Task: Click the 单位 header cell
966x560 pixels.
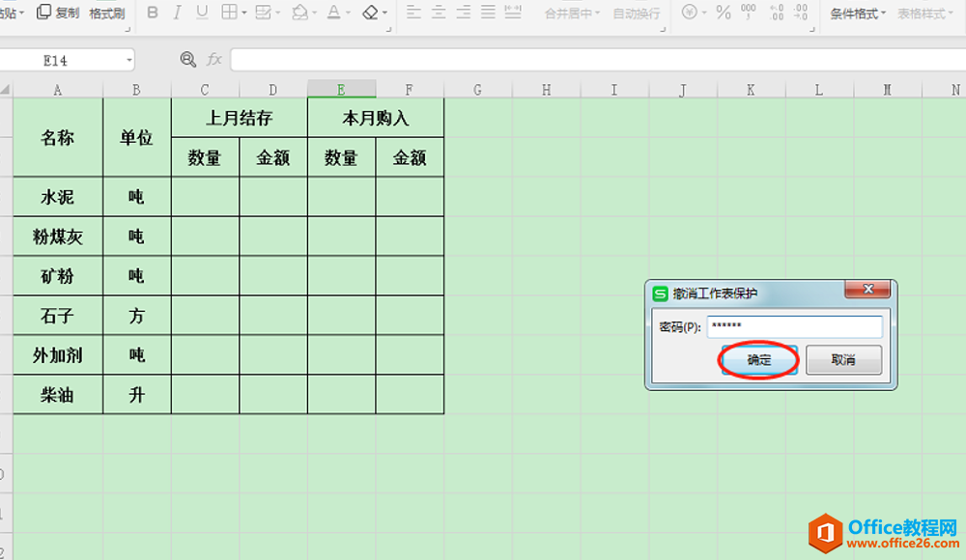Action: pos(137,137)
